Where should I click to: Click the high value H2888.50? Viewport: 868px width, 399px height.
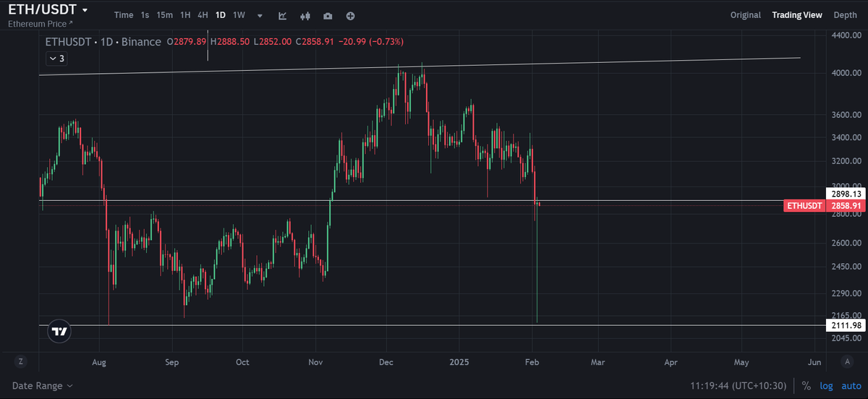tap(230, 42)
